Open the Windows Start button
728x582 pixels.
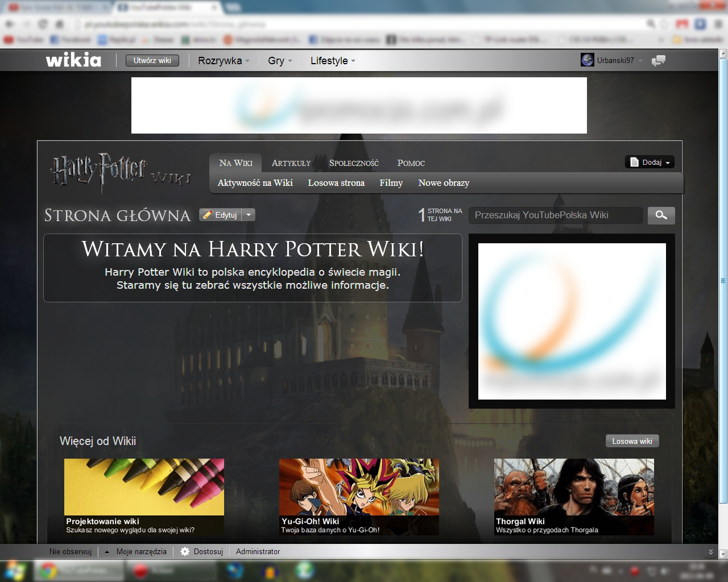pos(15,570)
